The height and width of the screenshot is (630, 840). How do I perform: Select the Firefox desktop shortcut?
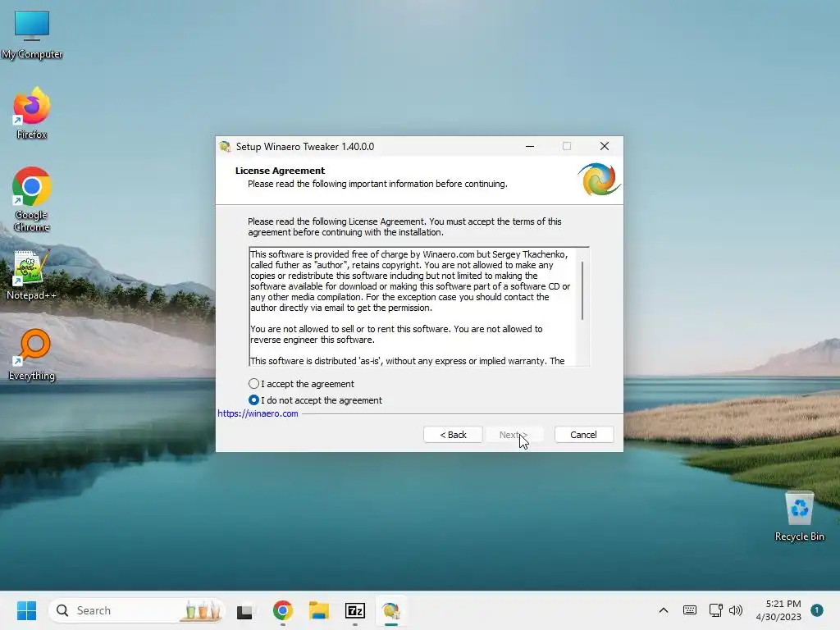[32, 113]
